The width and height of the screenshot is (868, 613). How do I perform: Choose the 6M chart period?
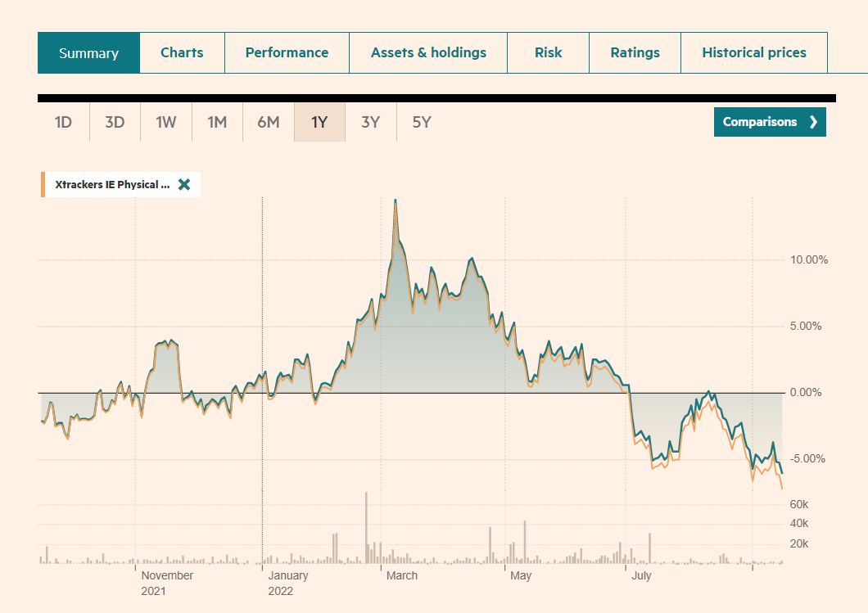click(x=269, y=123)
